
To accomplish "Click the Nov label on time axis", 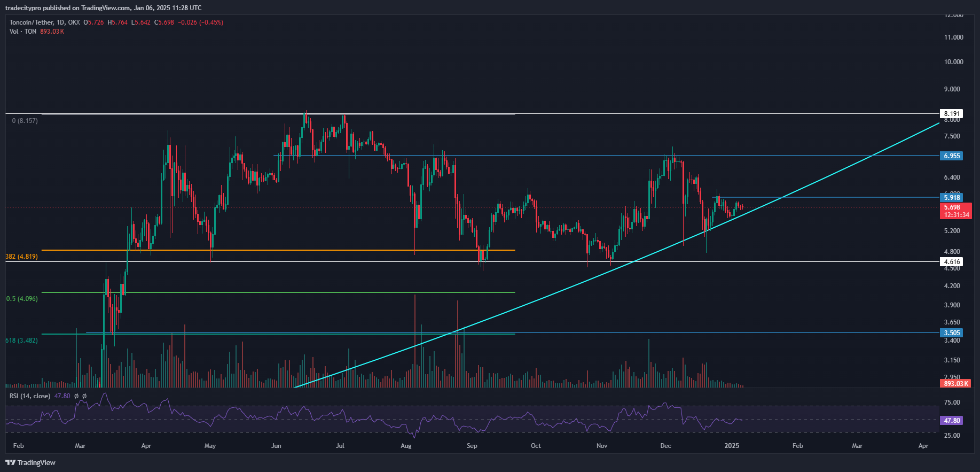I will click(x=602, y=446).
